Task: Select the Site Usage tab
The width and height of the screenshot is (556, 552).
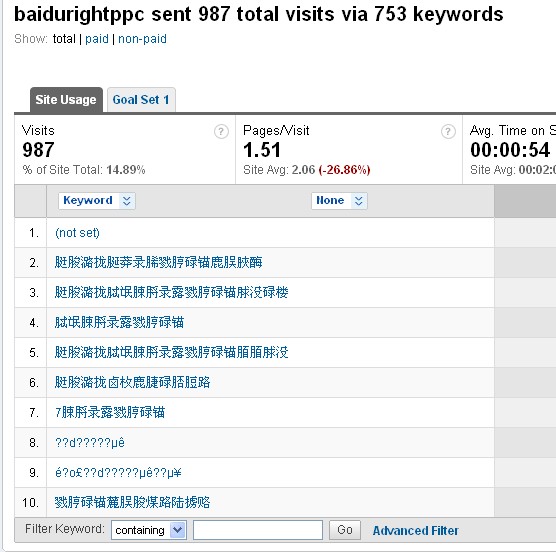Action: (x=66, y=100)
